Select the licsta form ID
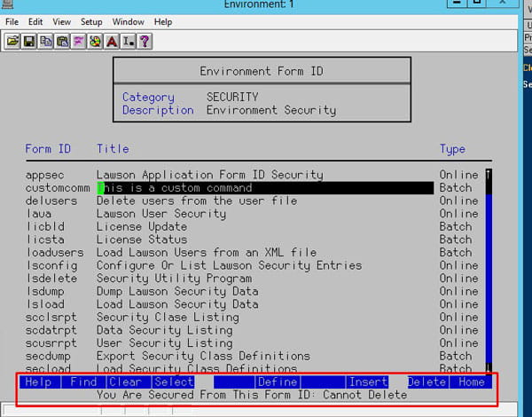Viewport: 532px width, 417px height. (x=45, y=240)
